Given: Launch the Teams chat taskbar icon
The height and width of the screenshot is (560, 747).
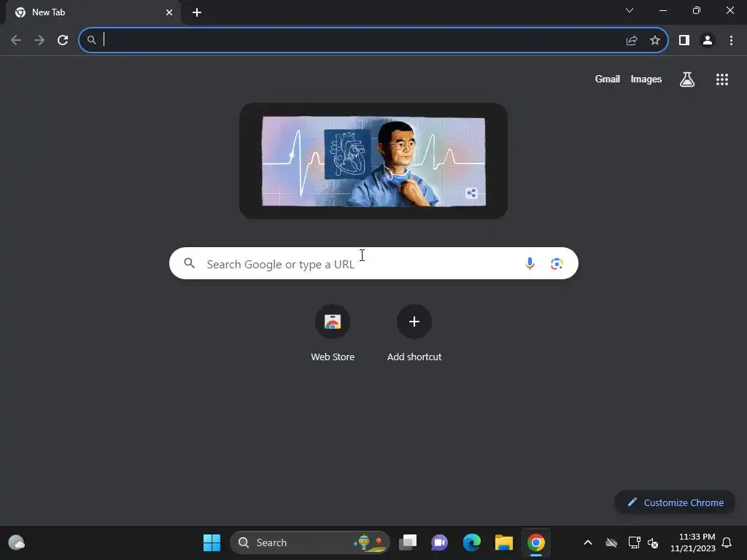Looking at the screenshot, I should pos(439,542).
